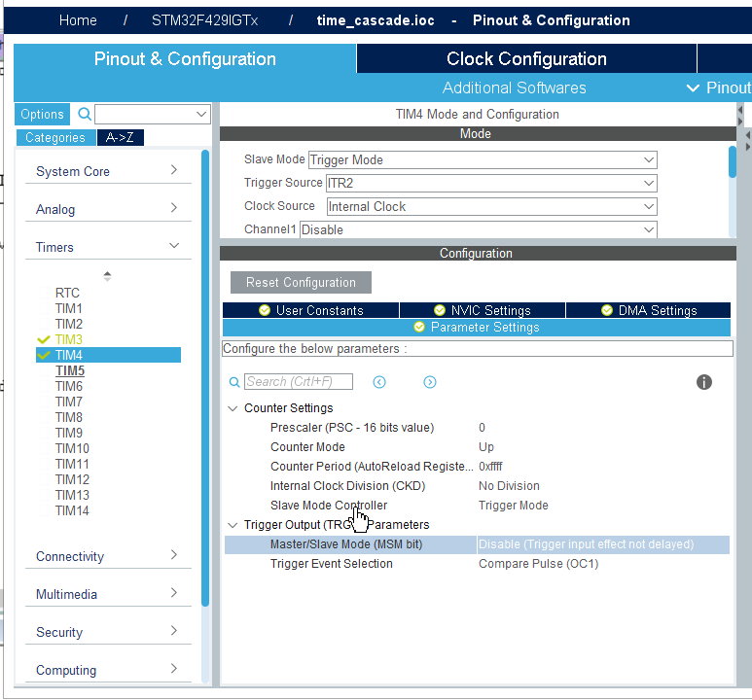This screenshot has width=752, height=700.
Task: Go to previous search result arrow
Action: [379, 382]
